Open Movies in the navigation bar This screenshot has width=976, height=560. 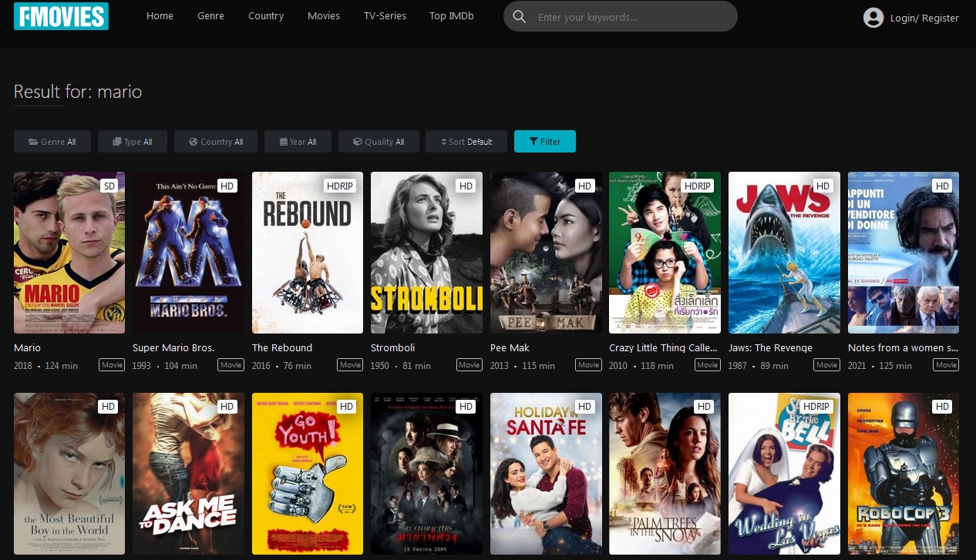click(324, 16)
